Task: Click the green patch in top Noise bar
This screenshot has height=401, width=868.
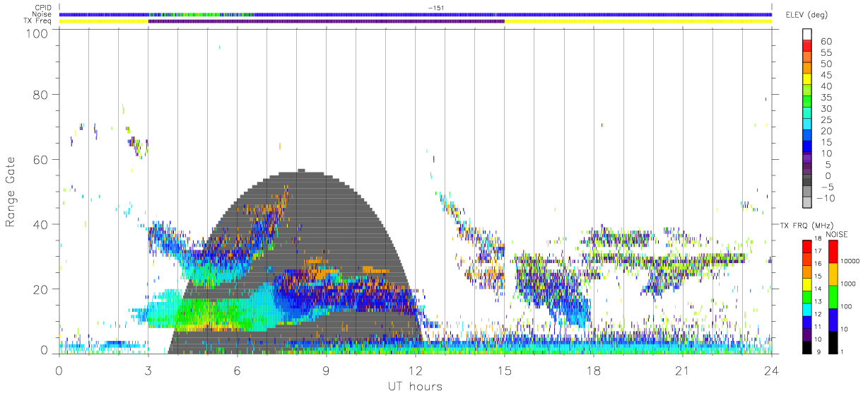Action: click(201, 14)
